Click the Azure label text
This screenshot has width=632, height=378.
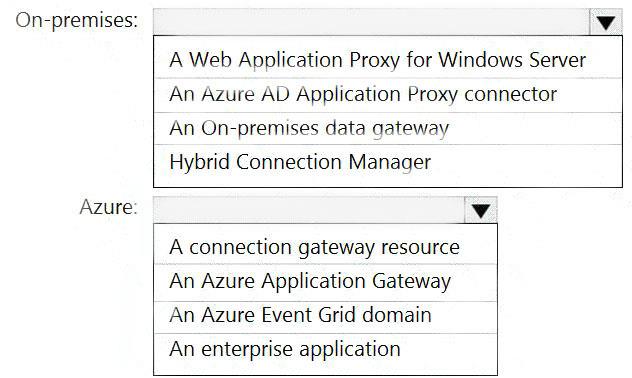click(108, 208)
